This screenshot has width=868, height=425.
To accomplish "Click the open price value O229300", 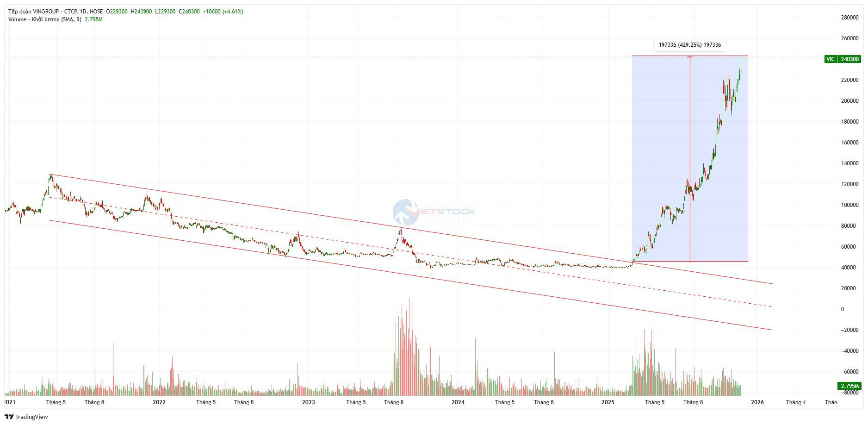I will [x=117, y=12].
